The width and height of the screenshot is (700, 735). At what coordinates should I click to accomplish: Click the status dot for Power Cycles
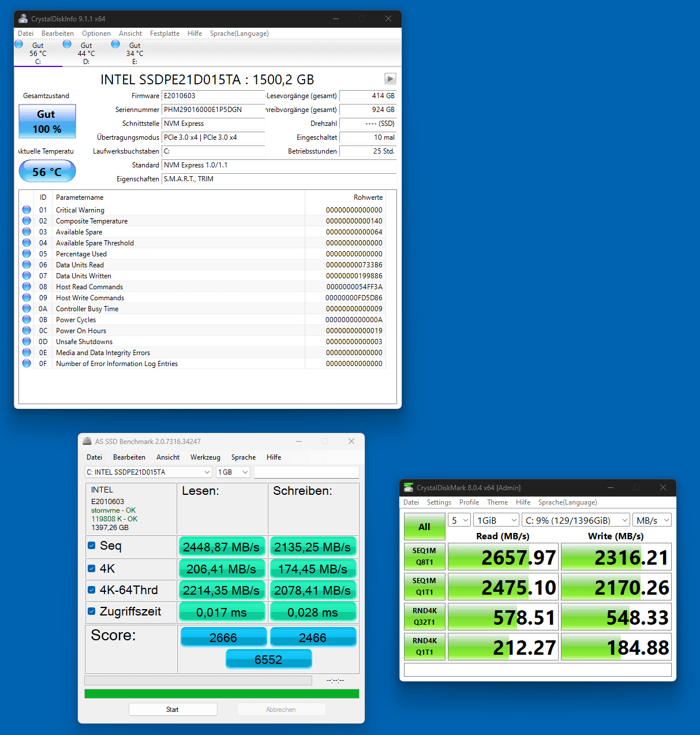(27, 319)
